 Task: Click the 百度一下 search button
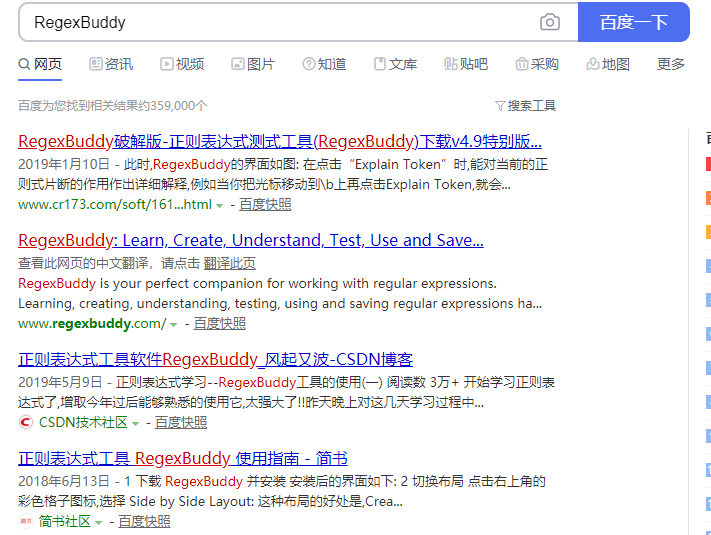pyautogui.click(x=633, y=22)
